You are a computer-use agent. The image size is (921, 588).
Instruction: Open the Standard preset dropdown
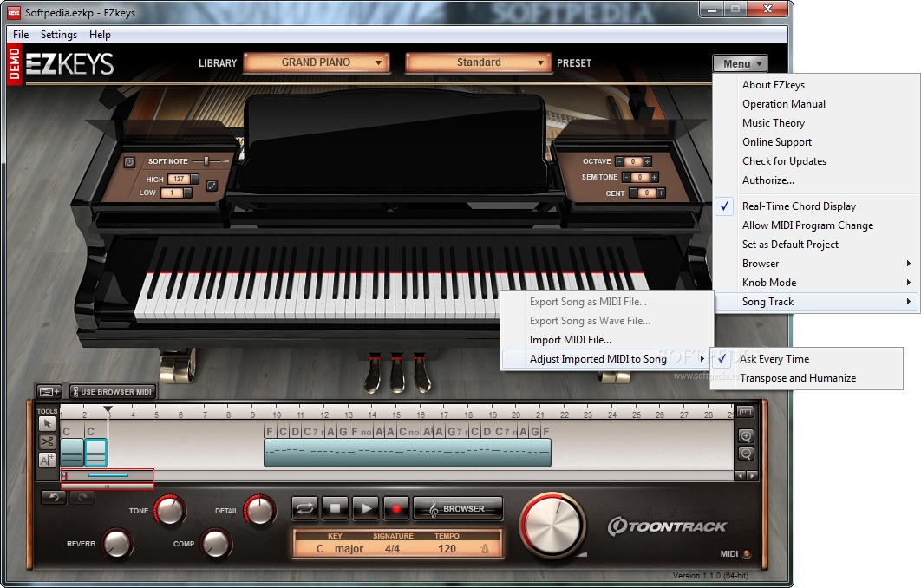478,62
